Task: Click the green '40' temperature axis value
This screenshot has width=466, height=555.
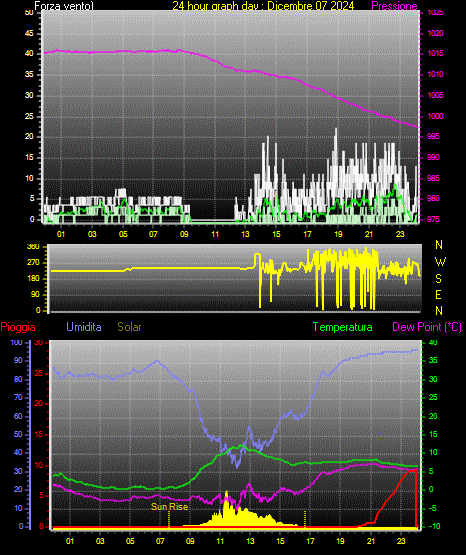Action: coord(433,342)
